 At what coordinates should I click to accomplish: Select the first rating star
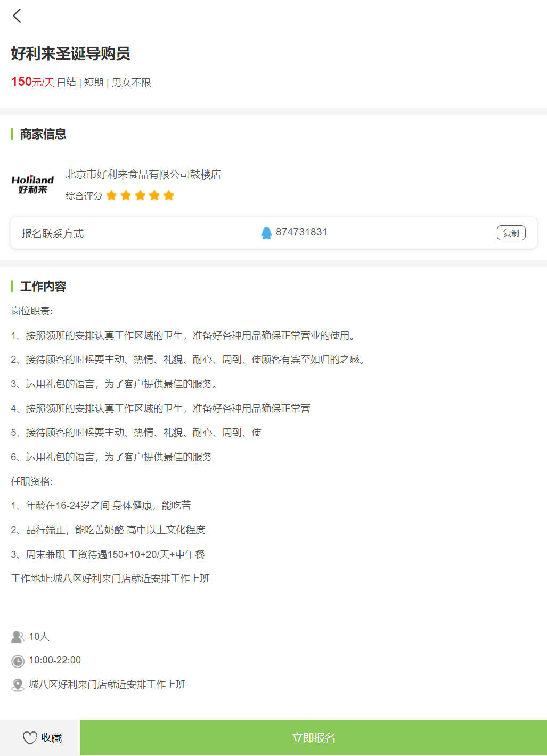point(111,196)
